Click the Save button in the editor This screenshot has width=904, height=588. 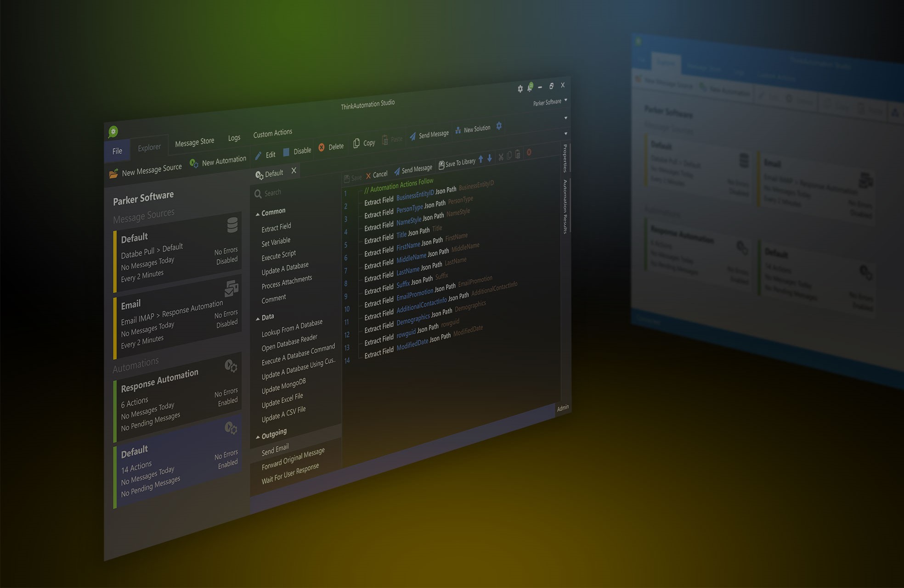[354, 178]
